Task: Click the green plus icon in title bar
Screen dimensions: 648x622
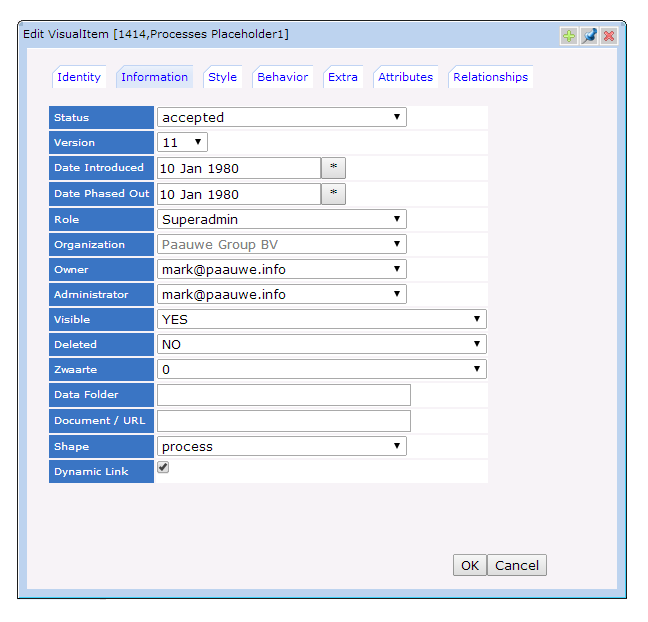Action: (x=569, y=36)
